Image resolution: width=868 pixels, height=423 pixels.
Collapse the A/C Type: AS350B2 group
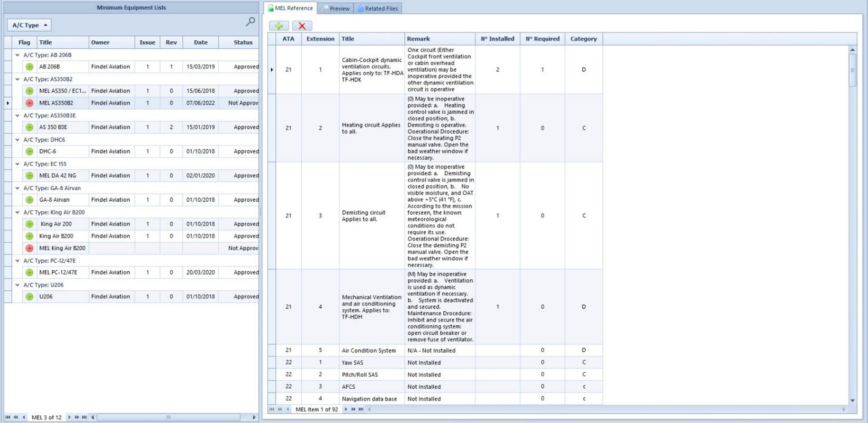coord(17,79)
